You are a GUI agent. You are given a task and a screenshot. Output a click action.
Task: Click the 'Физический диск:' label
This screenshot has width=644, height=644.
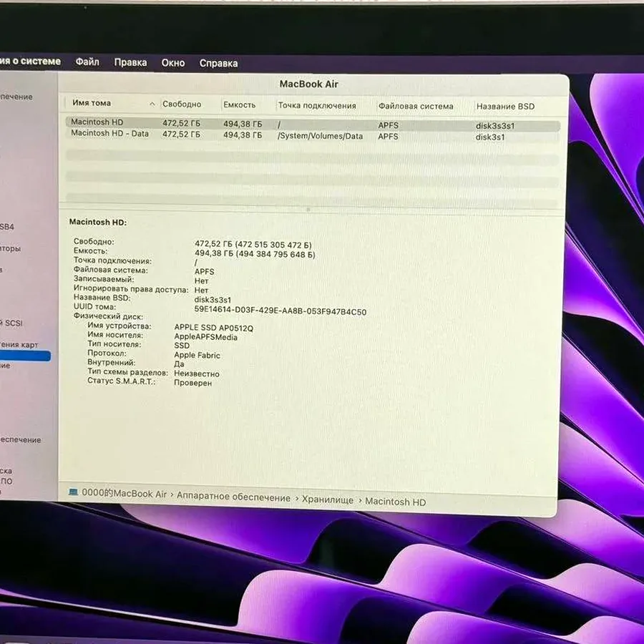(x=109, y=316)
